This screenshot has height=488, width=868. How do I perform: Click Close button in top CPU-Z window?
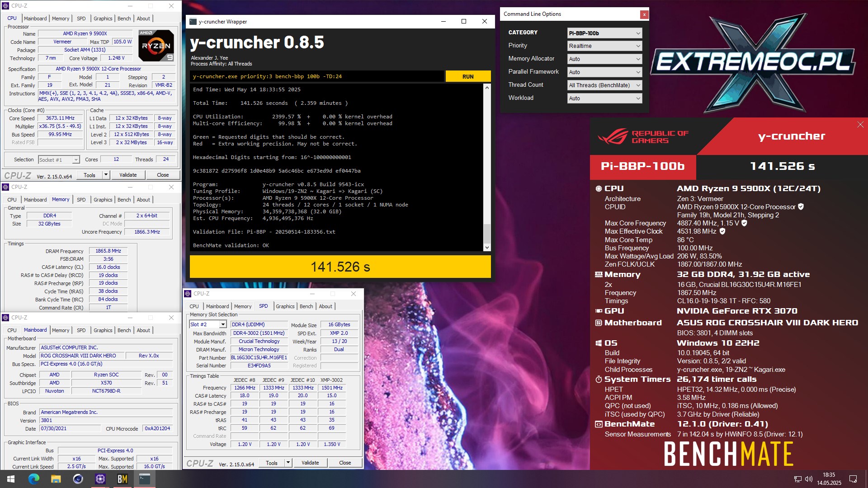pyautogui.click(x=163, y=175)
